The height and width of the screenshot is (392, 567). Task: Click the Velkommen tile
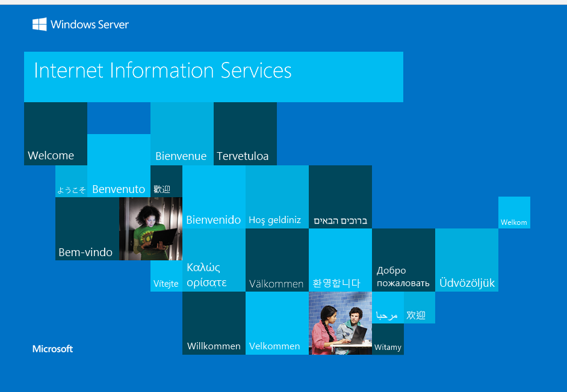[x=277, y=323]
